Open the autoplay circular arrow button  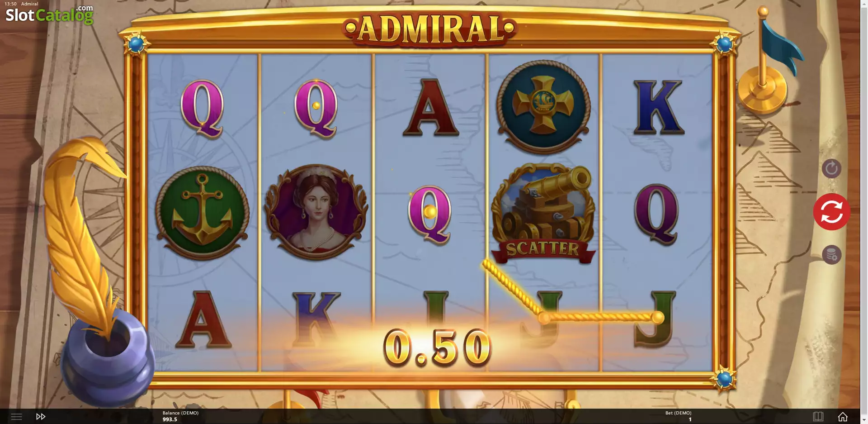click(831, 169)
